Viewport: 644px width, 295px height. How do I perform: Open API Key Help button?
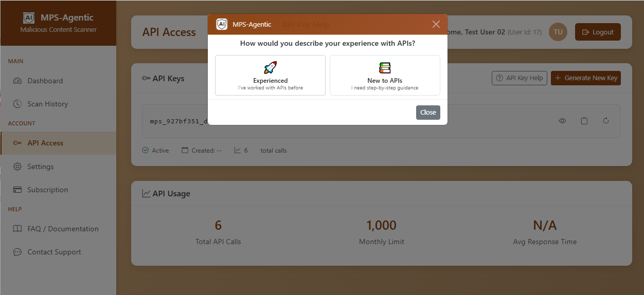point(520,78)
